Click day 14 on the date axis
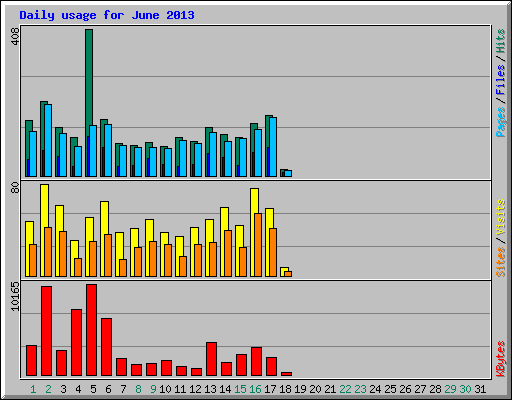The height and width of the screenshot is (400, 512). pyautogui.click(x=225, y=389)
